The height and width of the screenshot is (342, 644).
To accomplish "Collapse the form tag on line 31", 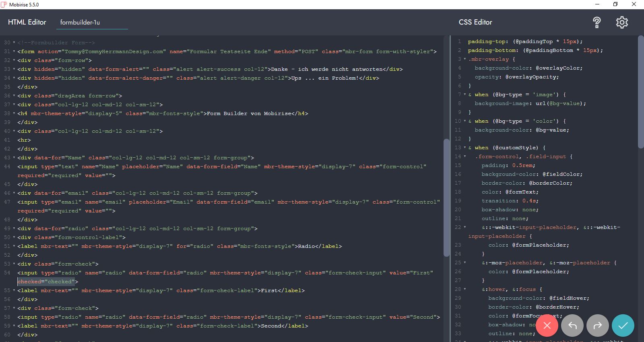I will tap(14, 52).
